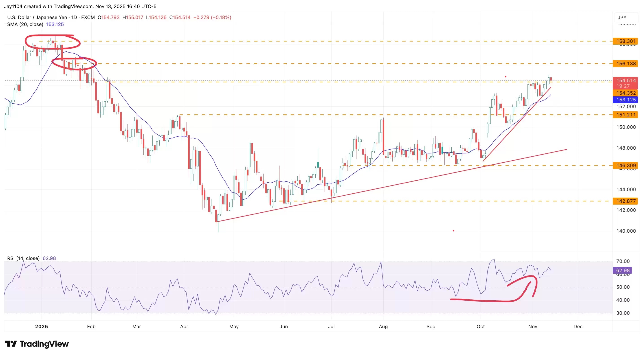
Task: Click the purple 62.98 RSI value label
Action: (x=622, y=270)
